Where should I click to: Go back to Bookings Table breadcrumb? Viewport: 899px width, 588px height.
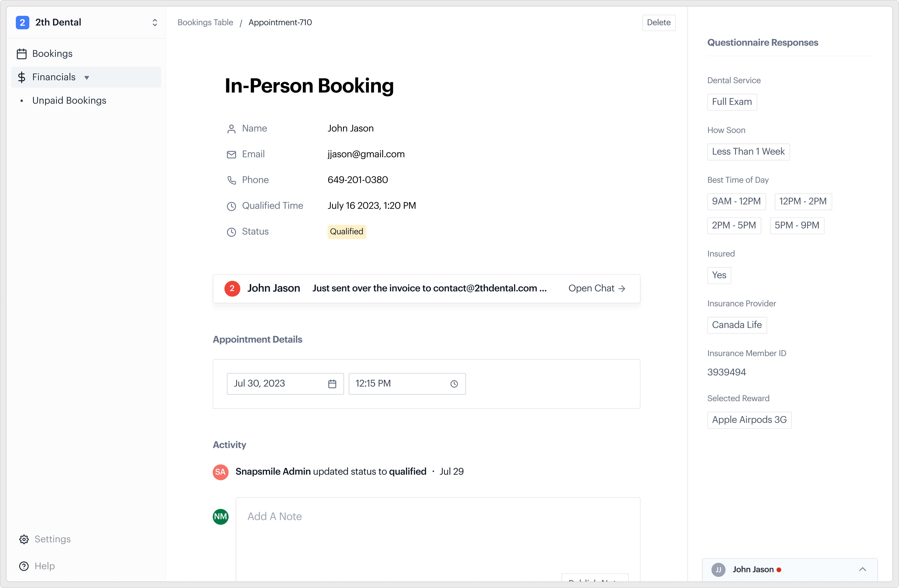coord(205,23)
